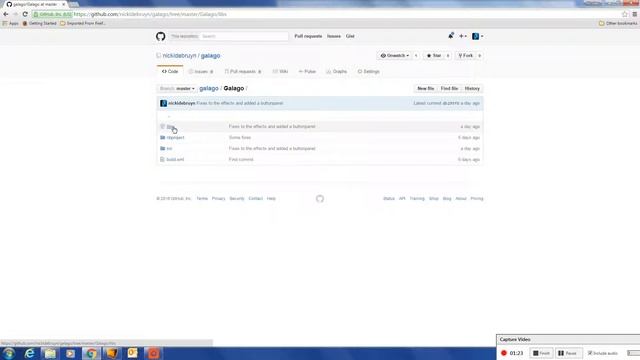Open Gist in the header

point(350,36)
